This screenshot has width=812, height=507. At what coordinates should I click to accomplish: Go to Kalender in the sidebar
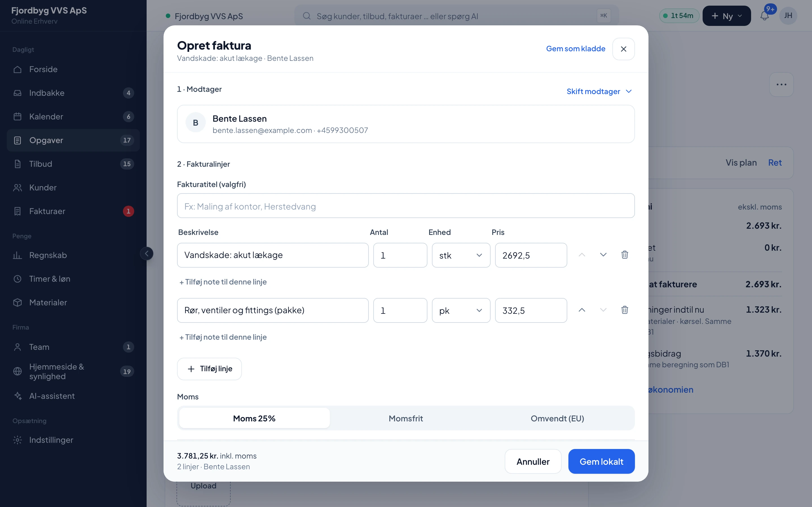pos(73,117)
